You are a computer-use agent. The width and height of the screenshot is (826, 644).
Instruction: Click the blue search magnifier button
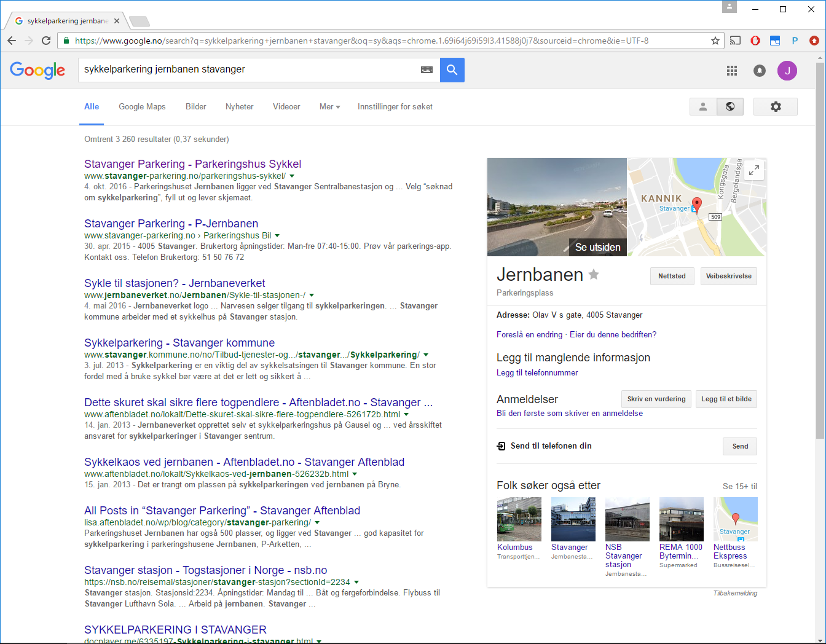pos(452,70)
